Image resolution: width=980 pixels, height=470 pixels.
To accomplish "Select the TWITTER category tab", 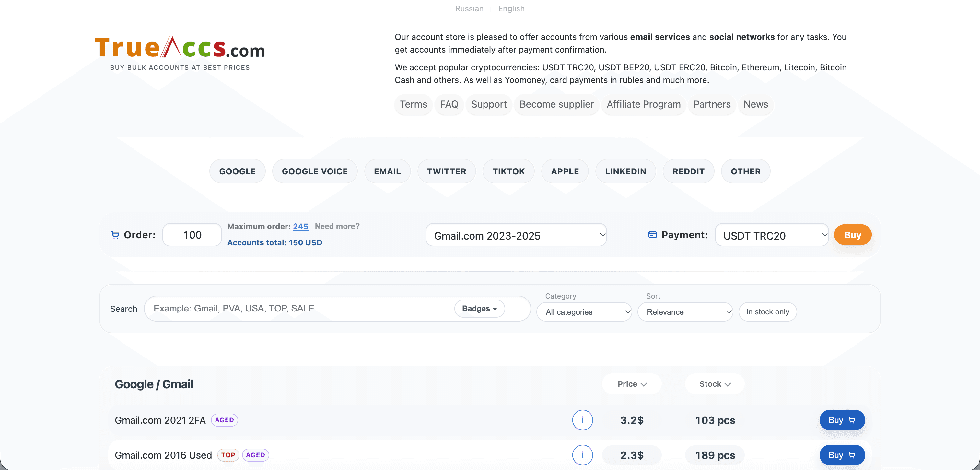I will (447, 171).
